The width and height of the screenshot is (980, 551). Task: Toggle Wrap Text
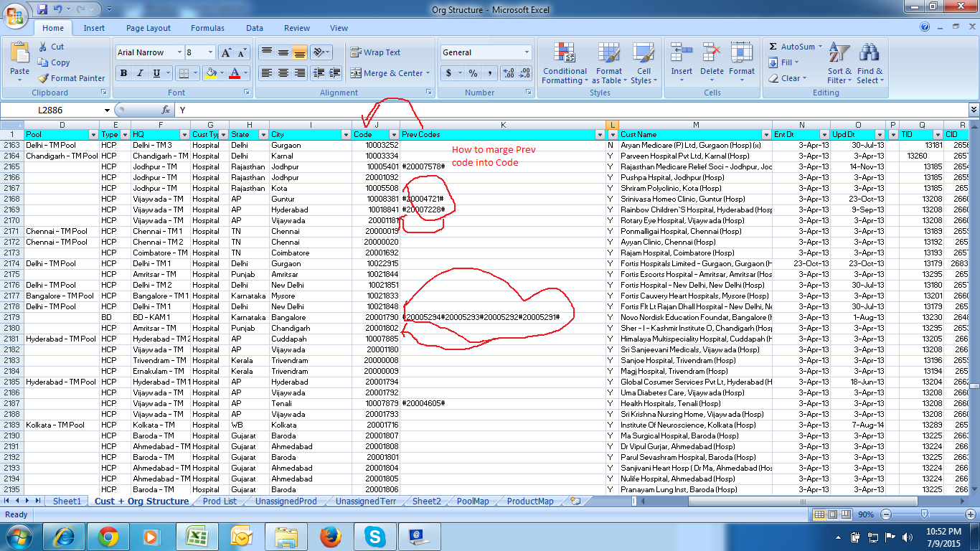pos(375,52)
